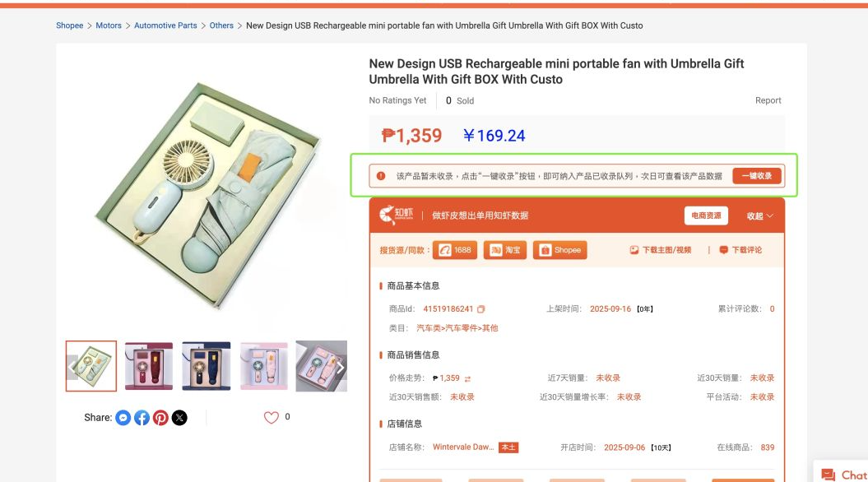Open the Chat widget
This screenshot has width=868, height=482.
point(843,475)
